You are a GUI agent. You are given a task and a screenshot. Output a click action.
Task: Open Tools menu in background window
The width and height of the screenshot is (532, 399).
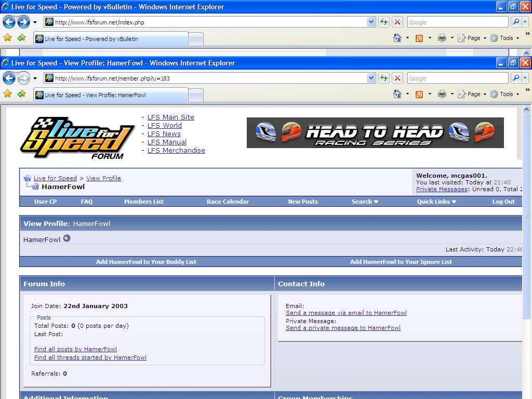[x=505, y=38]
